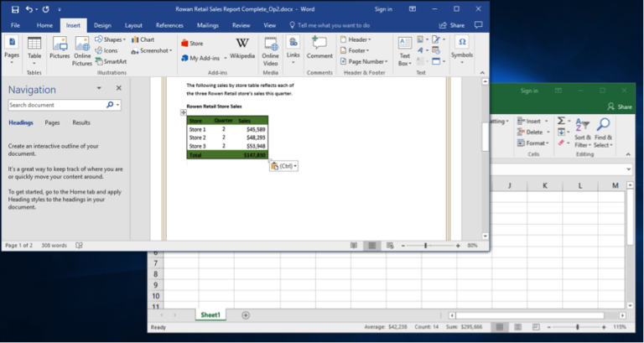Open Find & Select in Excel
This screenshot has width=644, height=343.
point(603,133)
